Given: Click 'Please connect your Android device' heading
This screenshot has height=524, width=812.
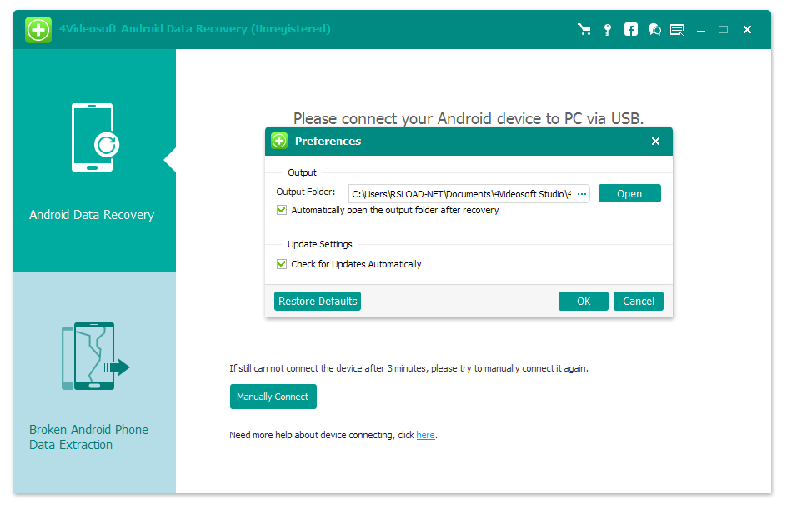Looking at the screenshot, I should pos(469,118).
